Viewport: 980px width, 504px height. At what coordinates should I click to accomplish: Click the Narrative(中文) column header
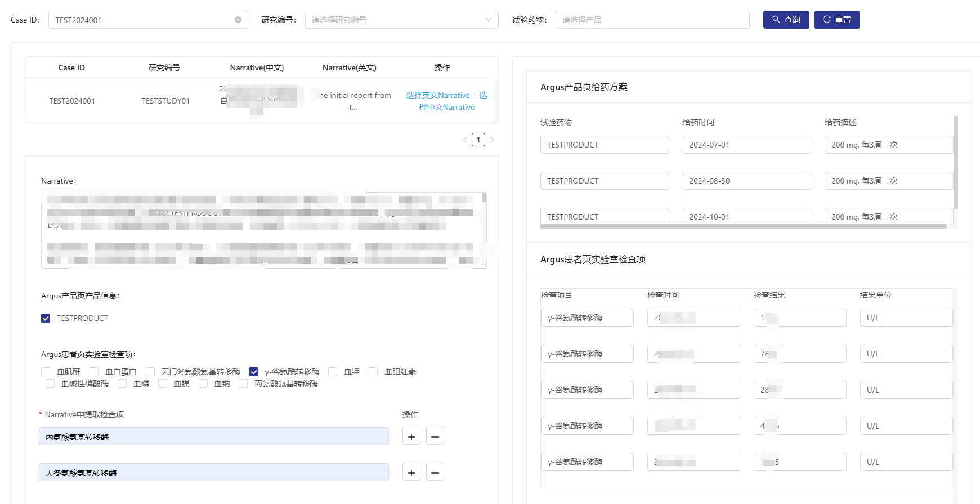click(257, 68)
